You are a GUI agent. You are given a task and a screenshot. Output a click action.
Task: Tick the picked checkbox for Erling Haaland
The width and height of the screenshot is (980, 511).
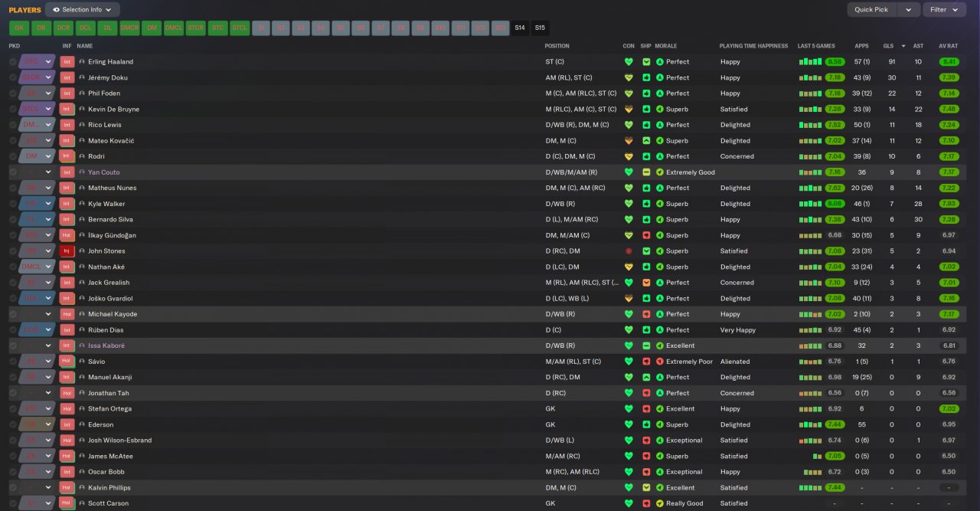coord(13,61)
